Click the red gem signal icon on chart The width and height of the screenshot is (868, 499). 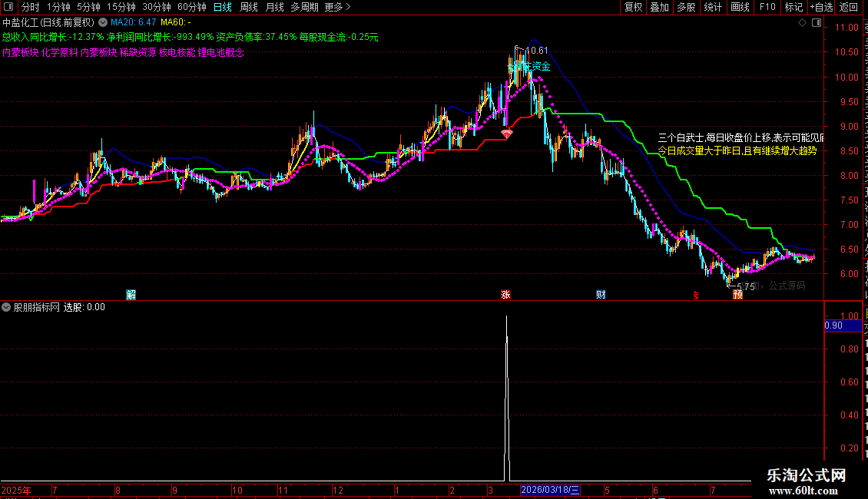pos(506,134)
